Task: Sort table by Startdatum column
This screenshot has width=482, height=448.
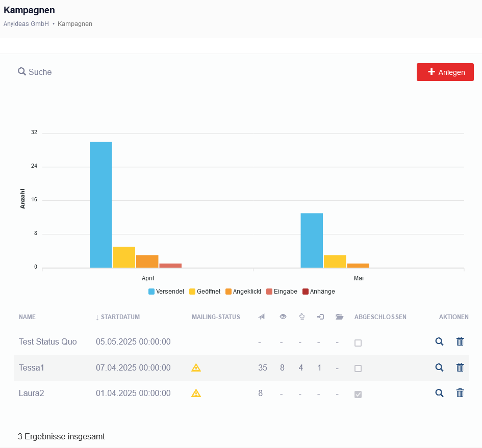Action: click(x=120, y=317)
